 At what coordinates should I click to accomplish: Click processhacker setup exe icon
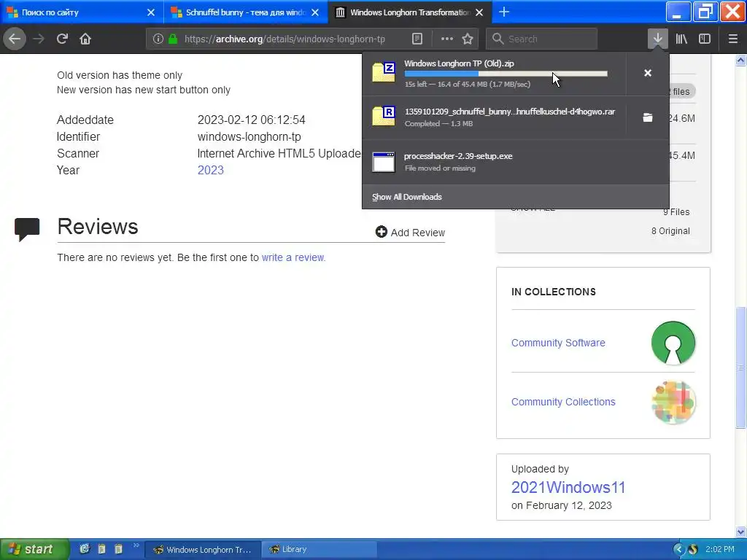[384, 162]
